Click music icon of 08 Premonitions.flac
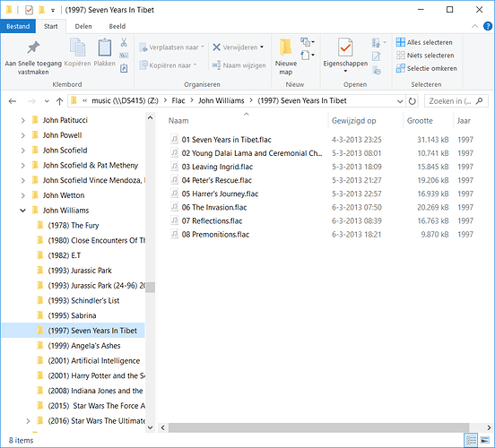The width and height of the screenshot is (495, 448). point(174,234)
